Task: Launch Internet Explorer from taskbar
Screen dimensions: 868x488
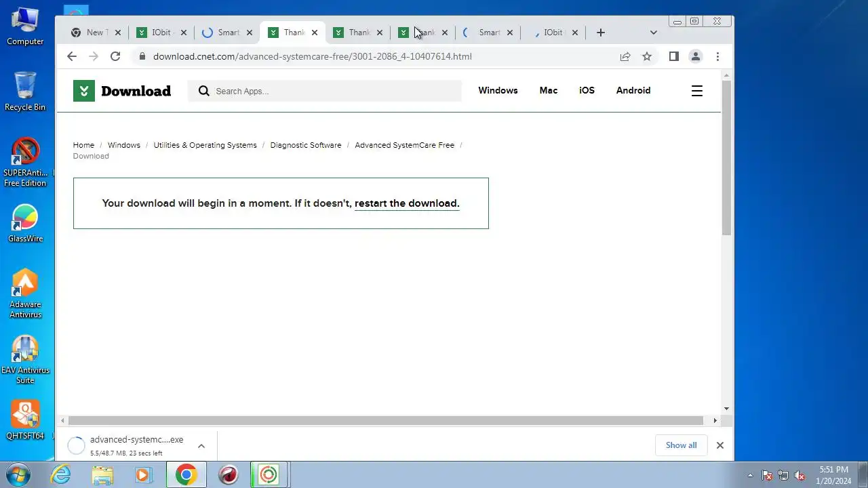Action: (x=61, y=474)
